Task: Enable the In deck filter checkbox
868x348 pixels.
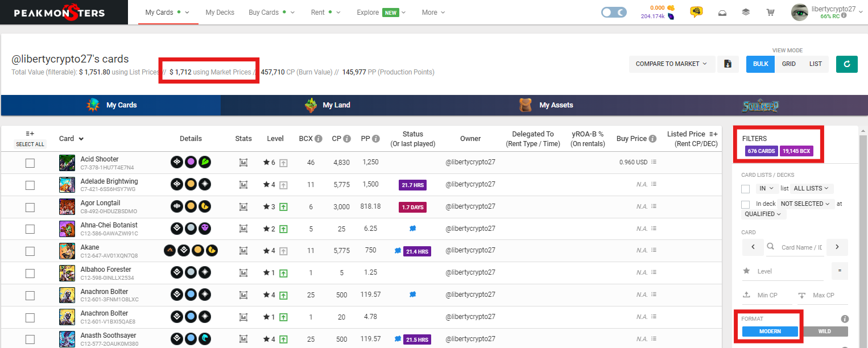Action: click(746, 204)
